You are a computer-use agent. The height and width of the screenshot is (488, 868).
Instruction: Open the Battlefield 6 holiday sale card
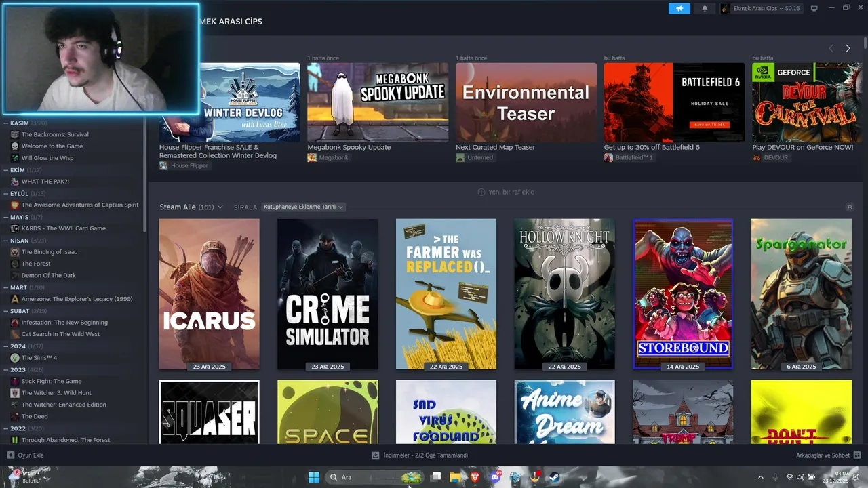(674, 102)
